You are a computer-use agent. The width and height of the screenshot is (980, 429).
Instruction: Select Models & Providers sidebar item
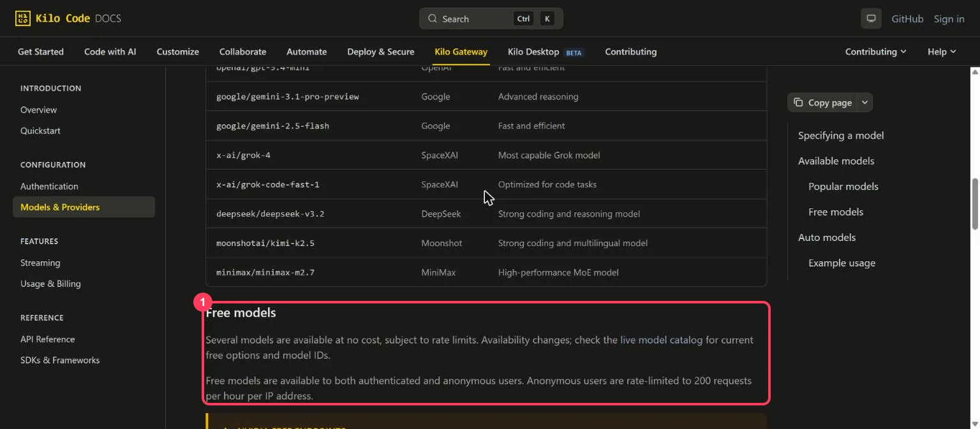(84, 207)
